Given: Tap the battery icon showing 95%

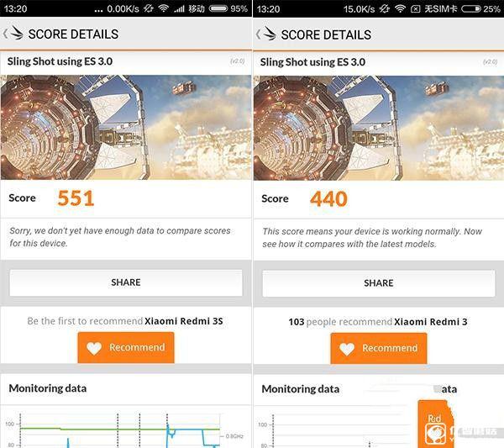Looking at the screenshot, I should (218, 8).
